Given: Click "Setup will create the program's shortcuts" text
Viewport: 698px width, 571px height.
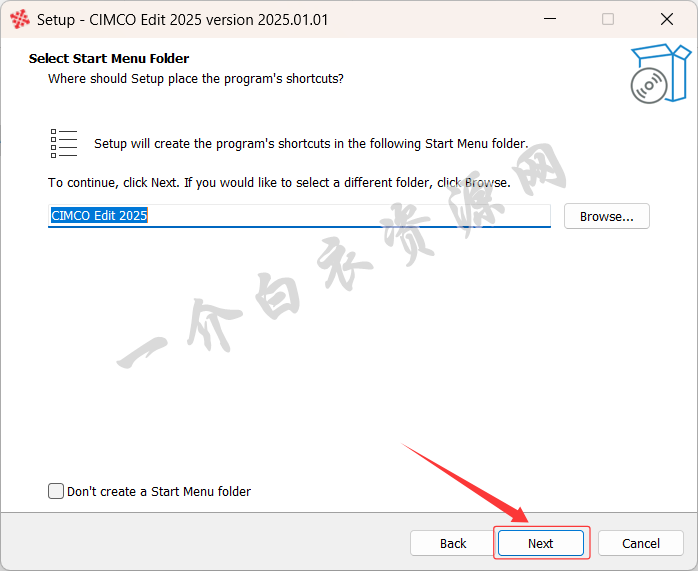Looking at the screenshot, I should 311,144.
